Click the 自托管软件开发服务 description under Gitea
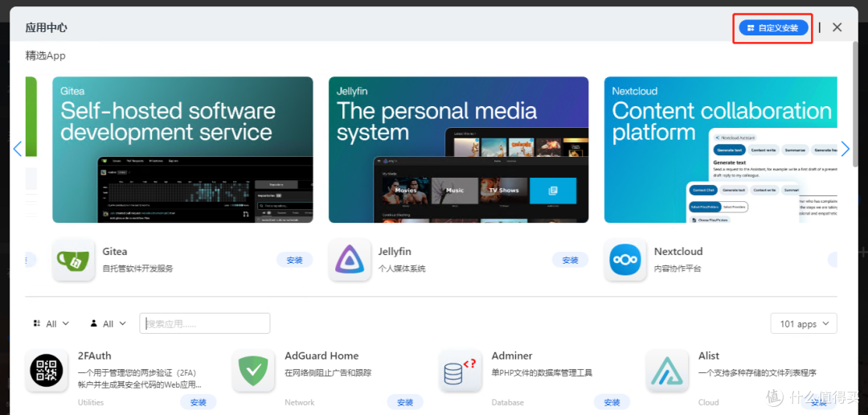The image size is (868, 415). 138,269
